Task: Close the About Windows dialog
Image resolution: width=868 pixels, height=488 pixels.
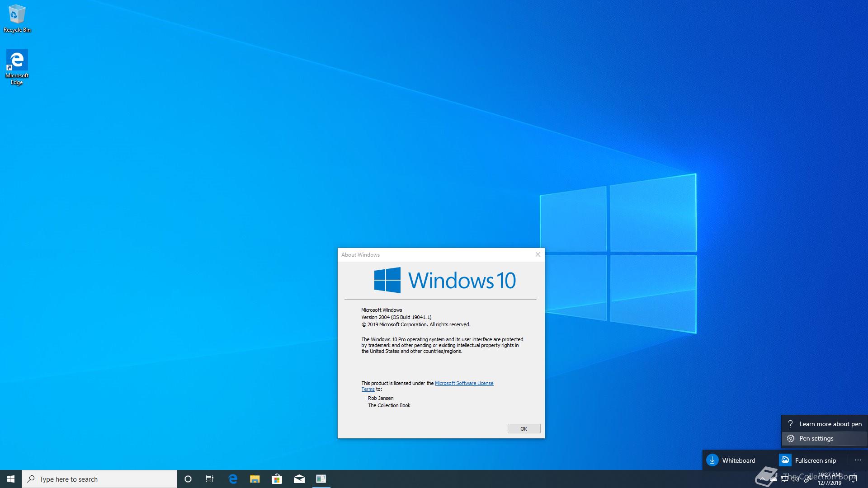Action: [538, 254]
